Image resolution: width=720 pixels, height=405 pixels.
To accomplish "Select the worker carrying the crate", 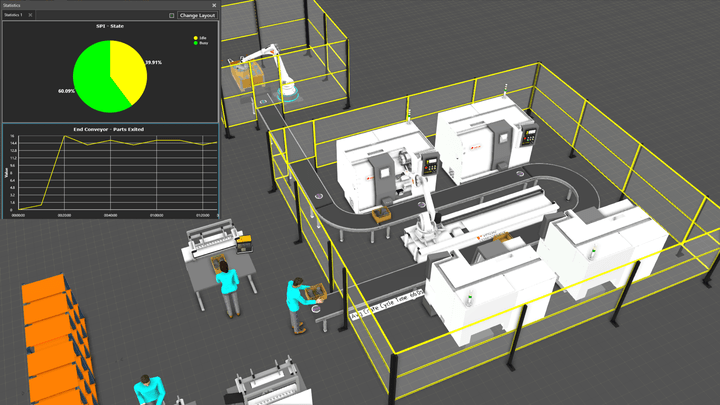I will pos(299,304).
